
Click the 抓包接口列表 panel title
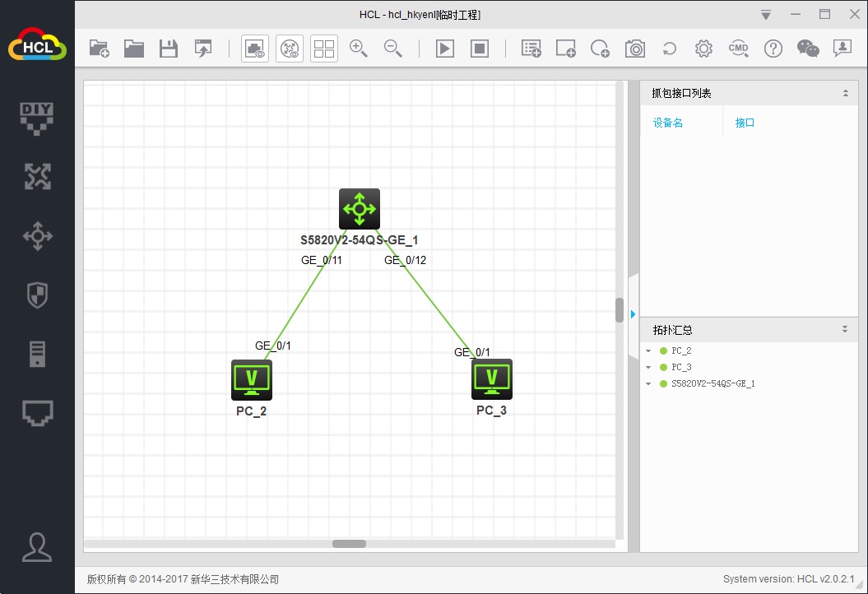(681, 93)
